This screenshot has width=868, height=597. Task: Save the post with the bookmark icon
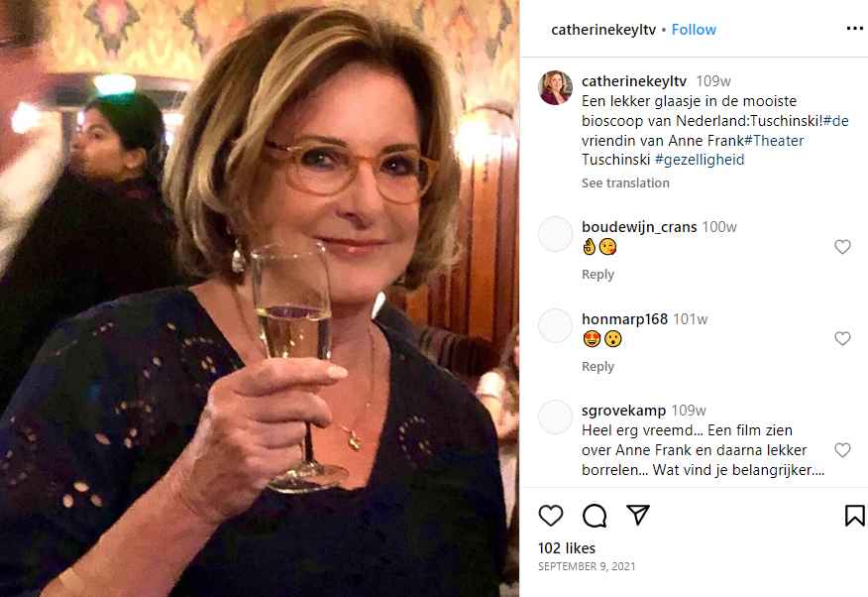click(x=854, y=515)
